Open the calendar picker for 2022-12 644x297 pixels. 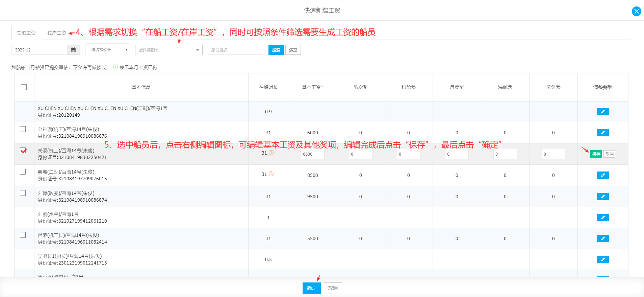(73, 50)
